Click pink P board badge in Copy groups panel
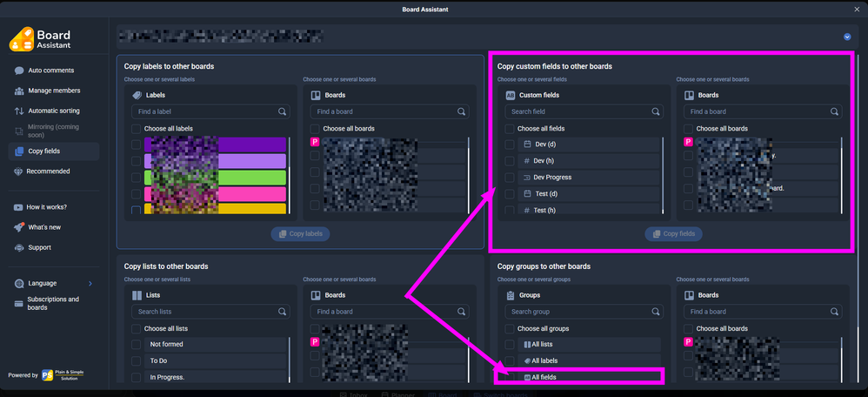Image resolution: width=868 pixels, height=397 pixels. tap(688, 341)
